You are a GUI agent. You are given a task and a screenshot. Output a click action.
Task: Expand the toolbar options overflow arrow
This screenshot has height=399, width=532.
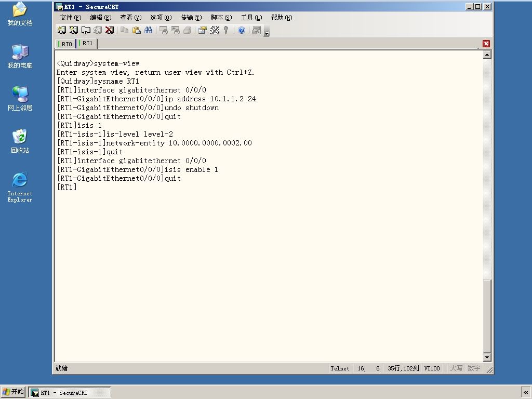click(267, 33)
